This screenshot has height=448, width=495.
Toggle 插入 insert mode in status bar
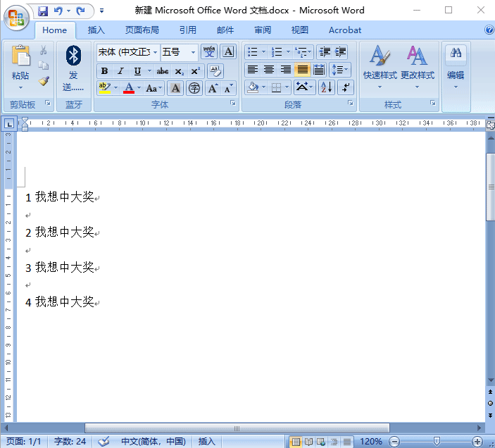pyautogui.click(x=206, y=441)
